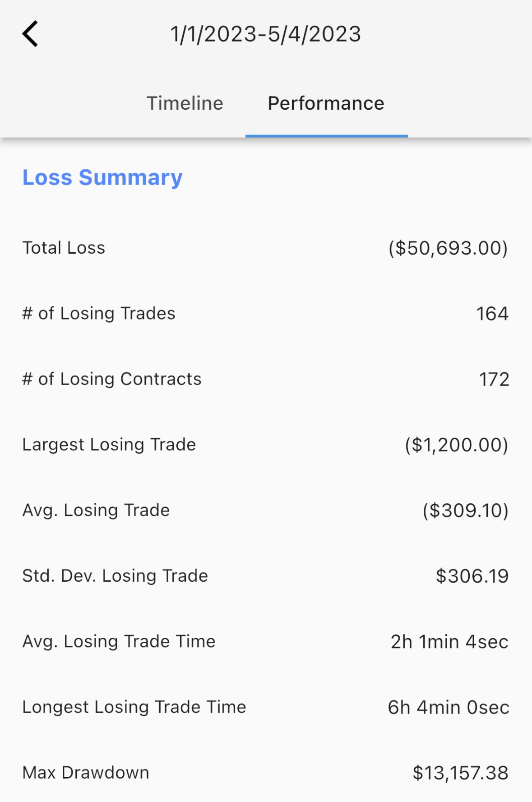The image size is (532, 802).
Task: Tap the $13,157.38 Max Drawdown value
Action: [x=461, y=773]
